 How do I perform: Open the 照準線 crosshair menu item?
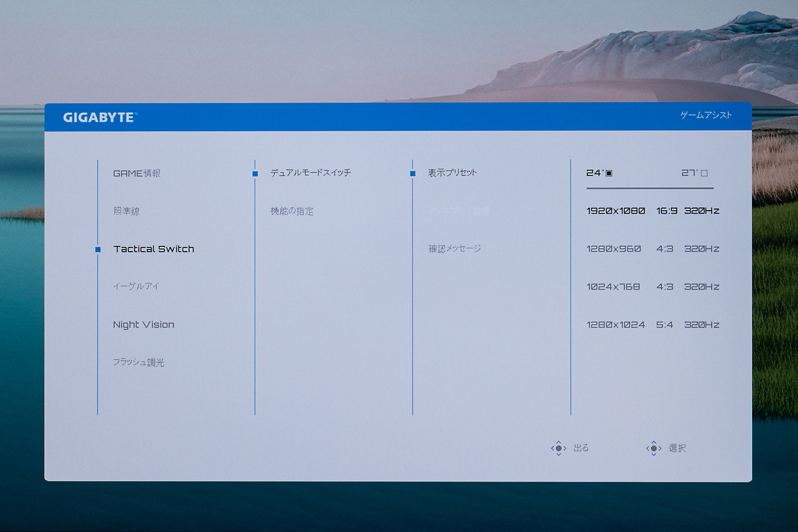click(x=127, y=211)
